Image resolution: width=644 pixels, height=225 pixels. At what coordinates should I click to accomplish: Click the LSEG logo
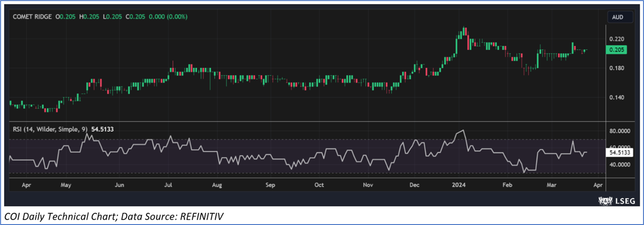point(616,201)
